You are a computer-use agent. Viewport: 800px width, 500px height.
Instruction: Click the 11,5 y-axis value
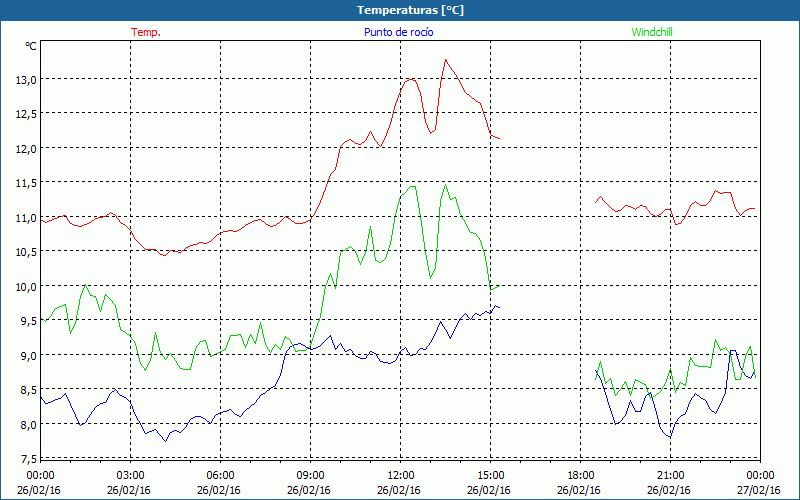[x=26, y=183]
